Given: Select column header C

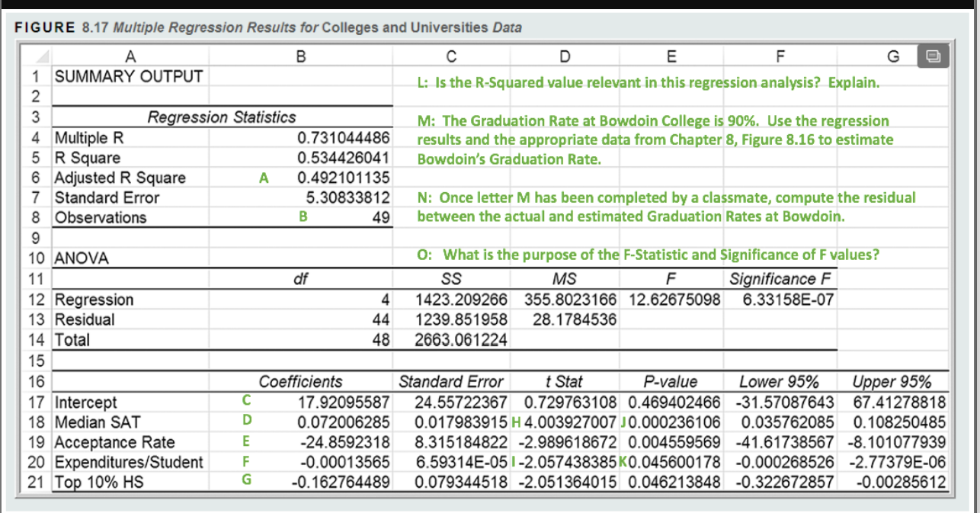Looking at the screenshot, I should pyautogui.click(x=451, y=56).
